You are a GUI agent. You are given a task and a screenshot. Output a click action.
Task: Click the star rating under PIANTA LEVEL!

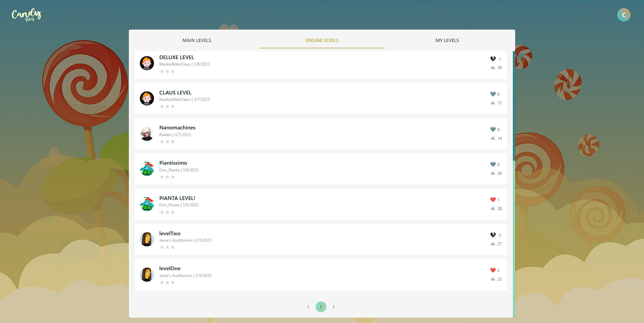pyautogui.click(x=167, y=212)
